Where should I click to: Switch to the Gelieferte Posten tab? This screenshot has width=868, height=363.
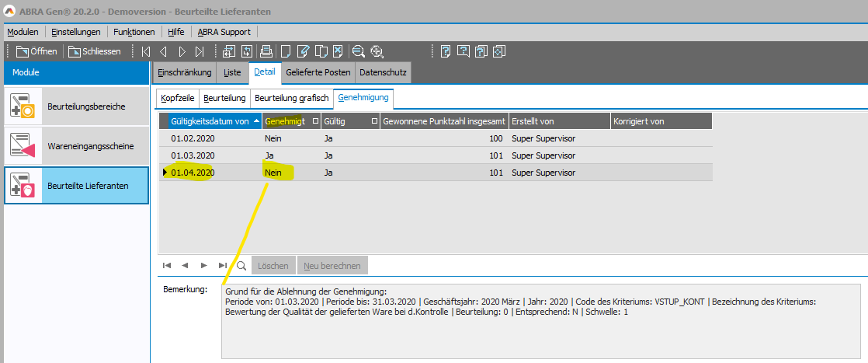click(318, 72)
